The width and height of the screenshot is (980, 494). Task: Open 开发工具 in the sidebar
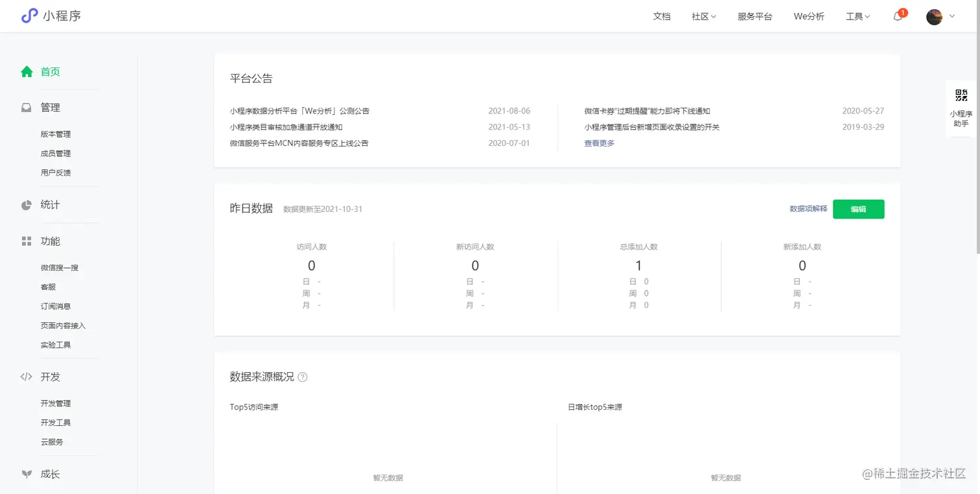[x=56, y=423]
